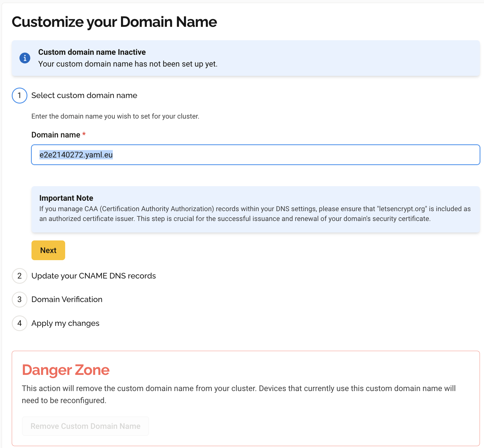Click the Domain name label
484x448 pixels.
tap(56, 135)
